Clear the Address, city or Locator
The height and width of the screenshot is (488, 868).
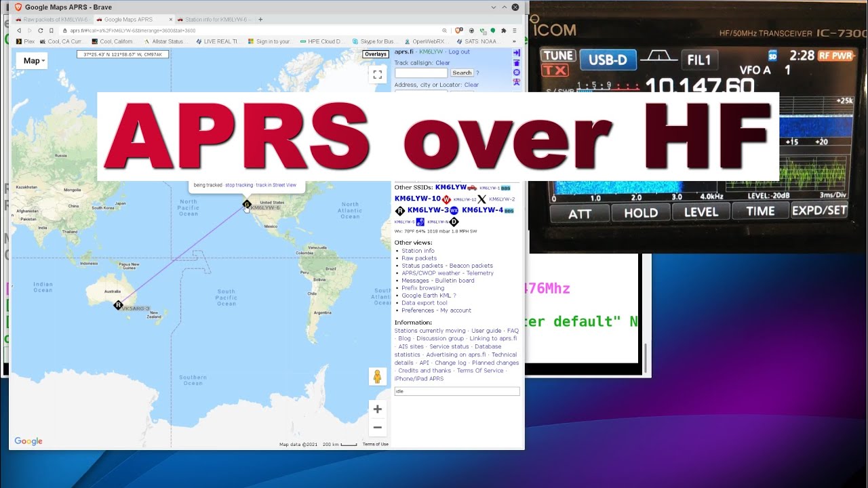point(471,85)
